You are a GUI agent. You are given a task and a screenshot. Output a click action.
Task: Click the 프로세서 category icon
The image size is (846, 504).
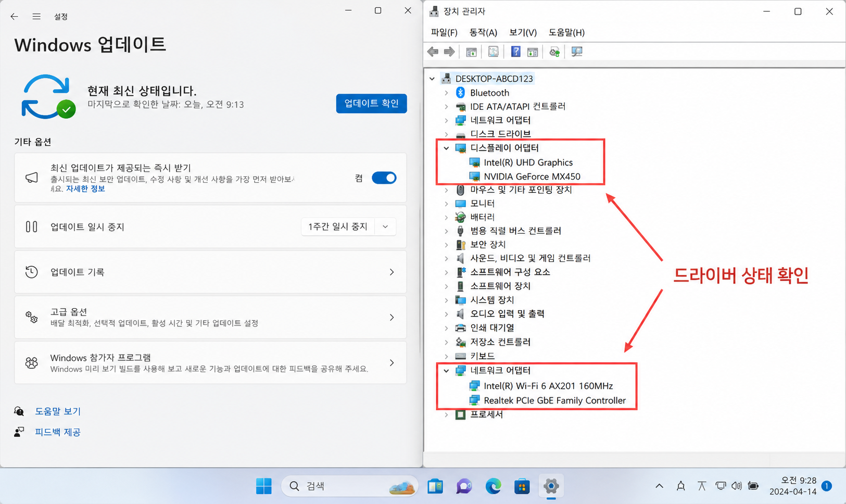point(460,414)
